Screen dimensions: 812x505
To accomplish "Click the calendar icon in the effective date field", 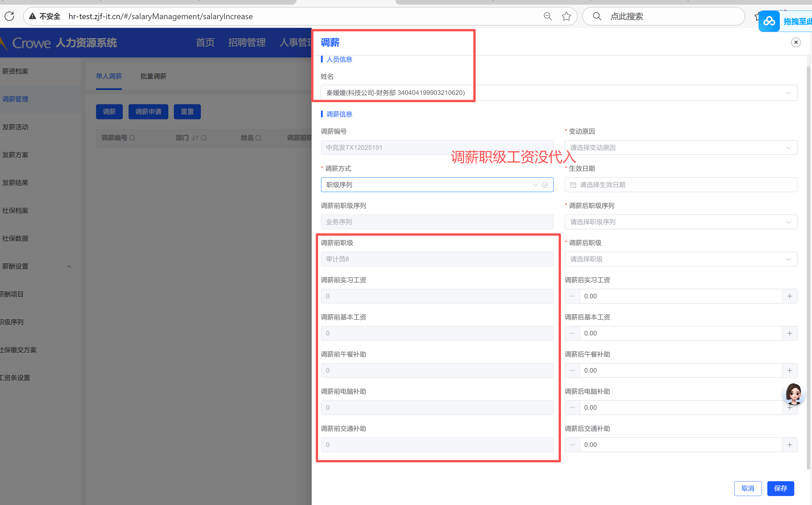I will pyautogui.click(x=573, y=185).
